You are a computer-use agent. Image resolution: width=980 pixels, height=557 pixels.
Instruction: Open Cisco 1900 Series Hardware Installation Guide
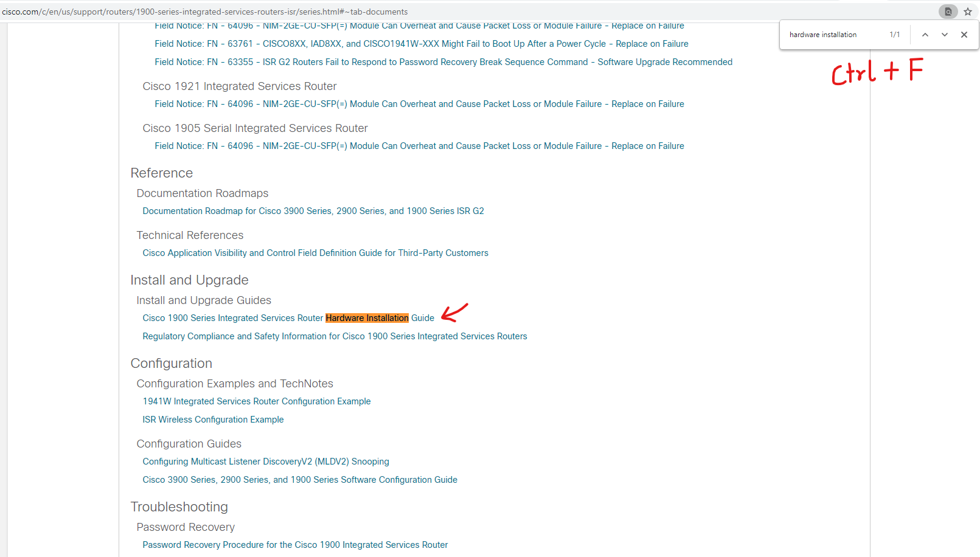(x=288, y=318)
